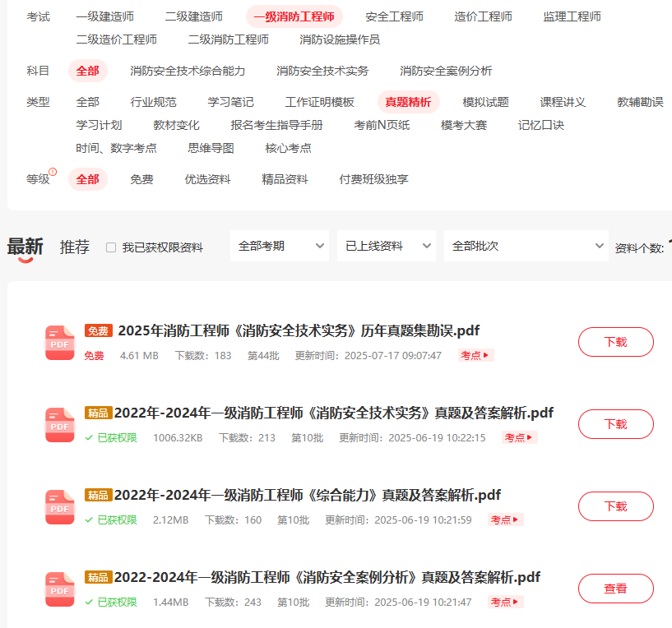Click the 考点 tag under 《综合能力》真题 file

click(505, 520)
